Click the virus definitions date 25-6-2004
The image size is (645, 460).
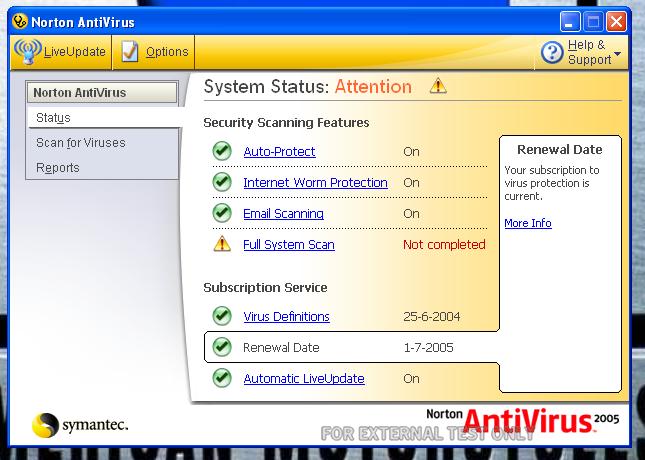pos(432,316)
